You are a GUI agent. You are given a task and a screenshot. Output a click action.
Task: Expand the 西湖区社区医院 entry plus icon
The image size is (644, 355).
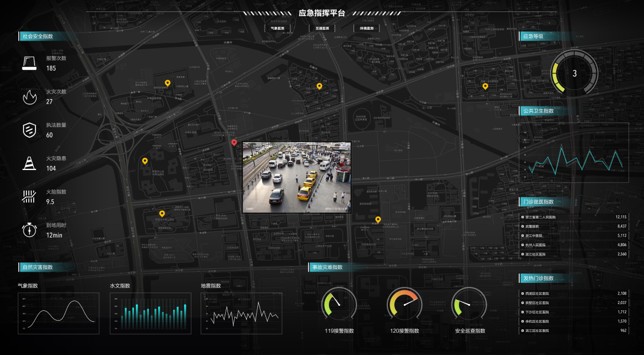522,293
